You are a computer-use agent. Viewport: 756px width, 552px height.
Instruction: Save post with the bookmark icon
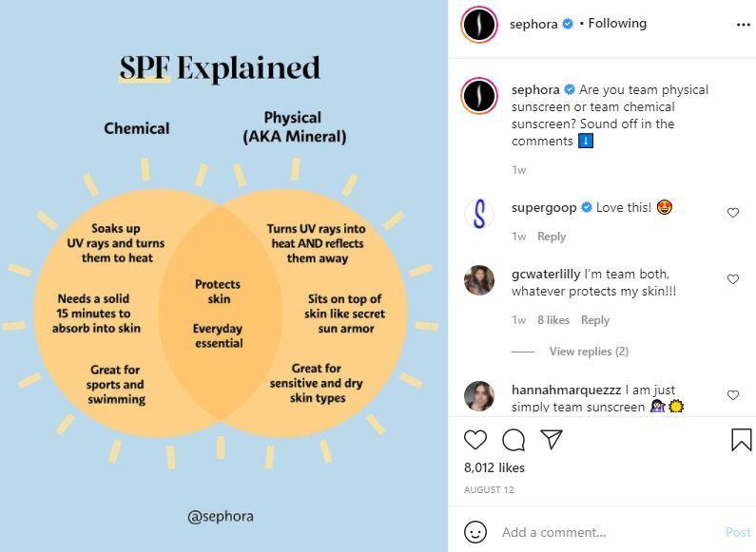pos(741,440)
